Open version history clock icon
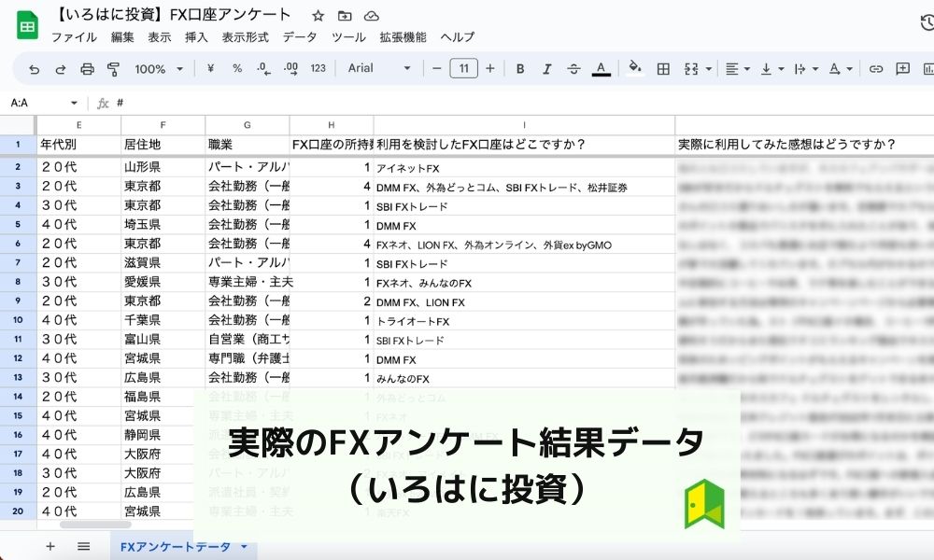This screenshot has width=934, height=560. tap(927, 23)
